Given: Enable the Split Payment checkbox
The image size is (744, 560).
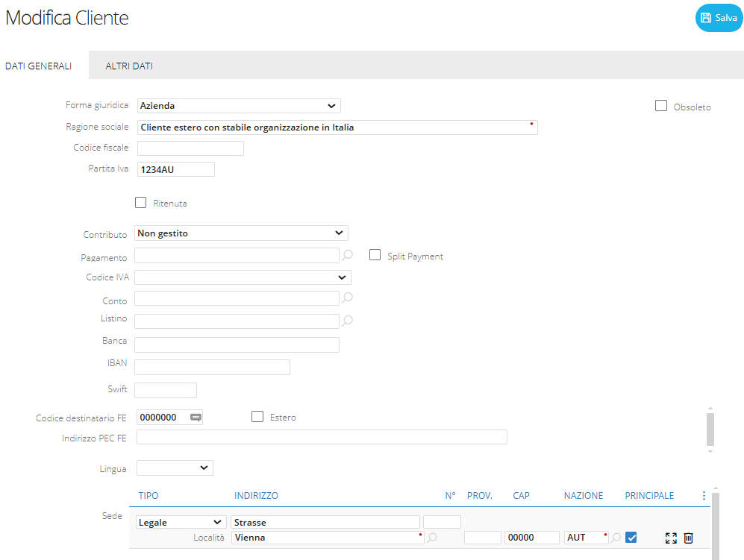Looking at the screenshot, I should pyautogui.click(x=375, y=255).
